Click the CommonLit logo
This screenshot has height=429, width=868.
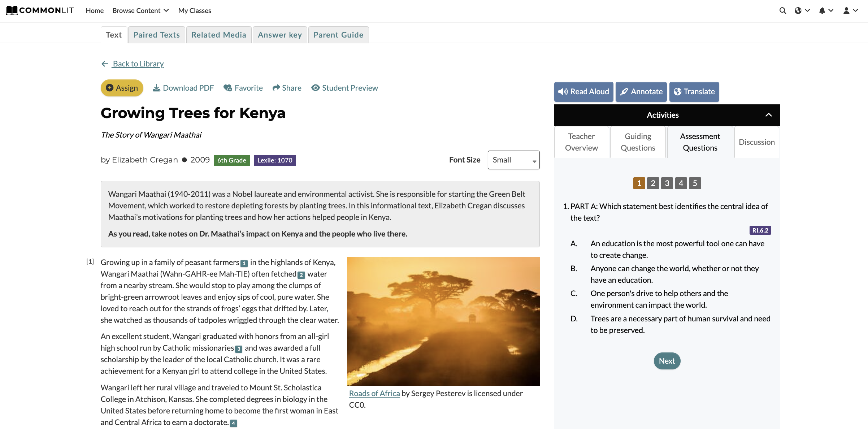click(40, 10)
